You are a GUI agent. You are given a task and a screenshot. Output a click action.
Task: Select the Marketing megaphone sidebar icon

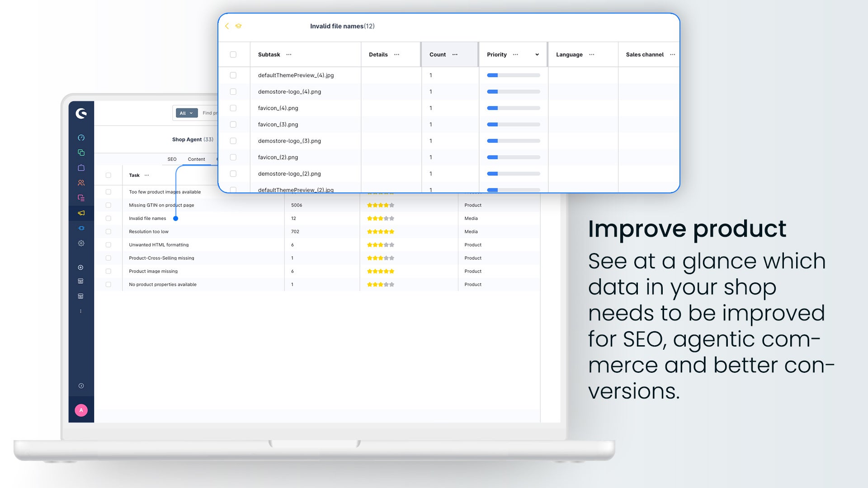pyautogui.click(x=81, y=213)
